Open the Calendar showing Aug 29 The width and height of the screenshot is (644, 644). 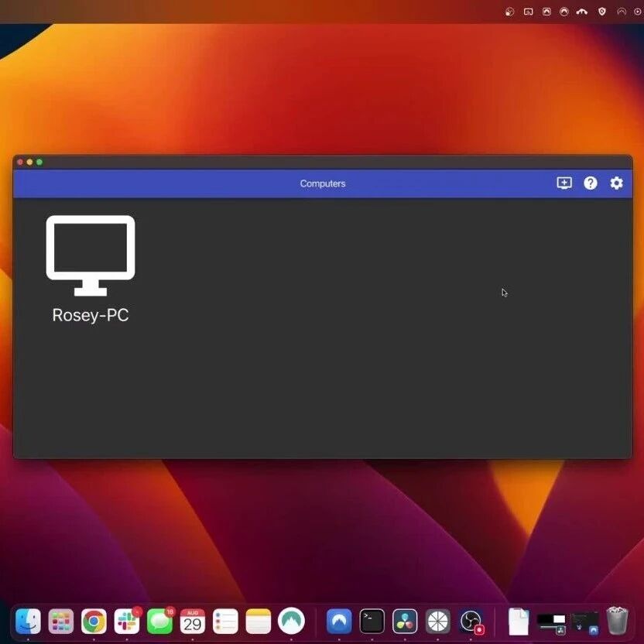(x=193, y=621)
